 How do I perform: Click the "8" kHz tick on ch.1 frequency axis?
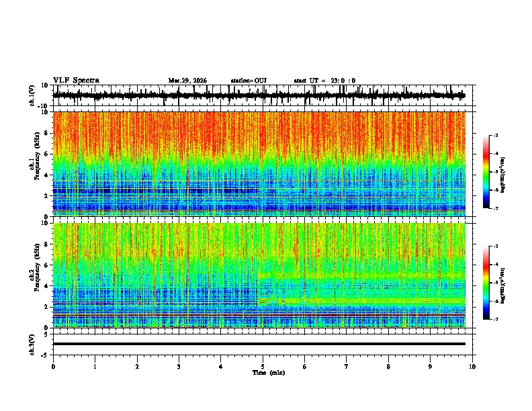46,133
